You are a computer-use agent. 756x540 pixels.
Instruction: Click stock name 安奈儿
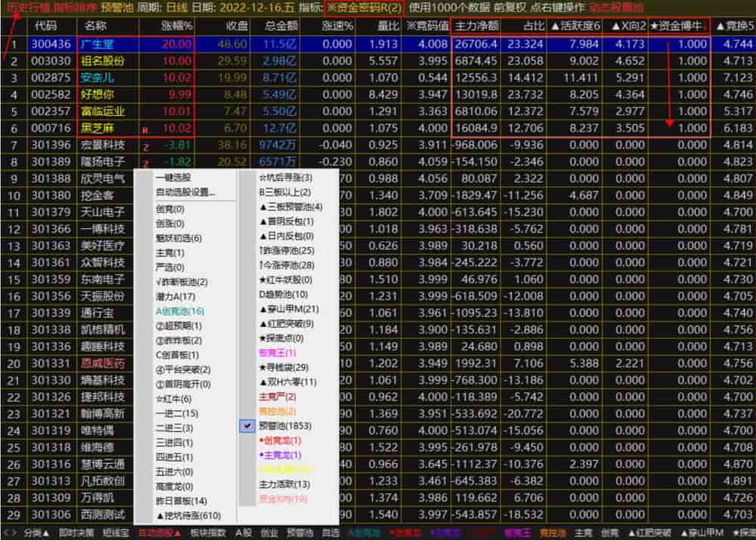point(98,78)
